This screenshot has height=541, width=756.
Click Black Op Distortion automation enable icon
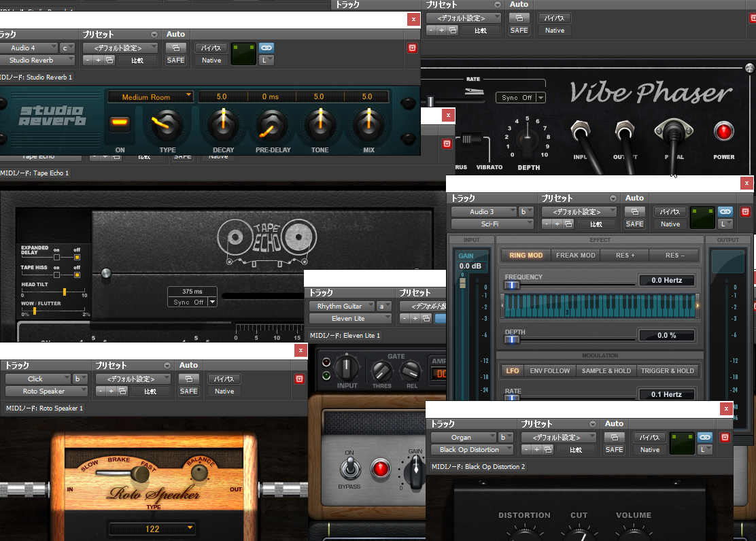615,437
